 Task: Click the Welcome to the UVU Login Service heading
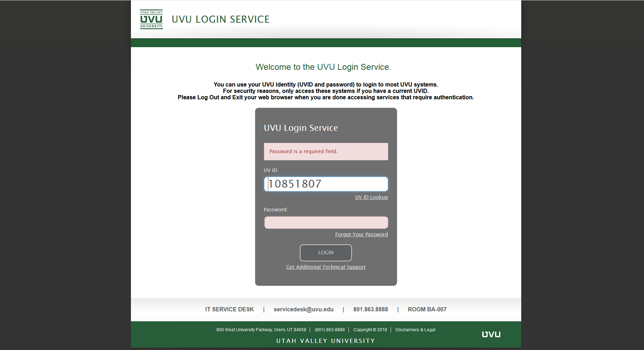[323, 67]
